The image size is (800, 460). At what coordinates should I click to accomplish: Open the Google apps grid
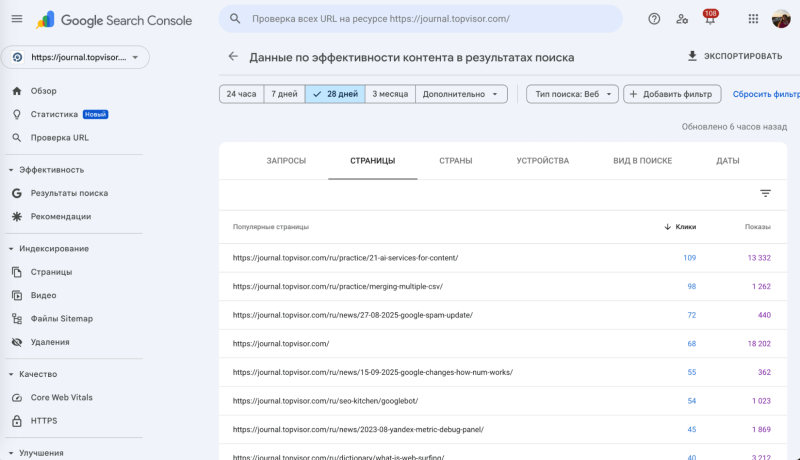pos(753,19)
